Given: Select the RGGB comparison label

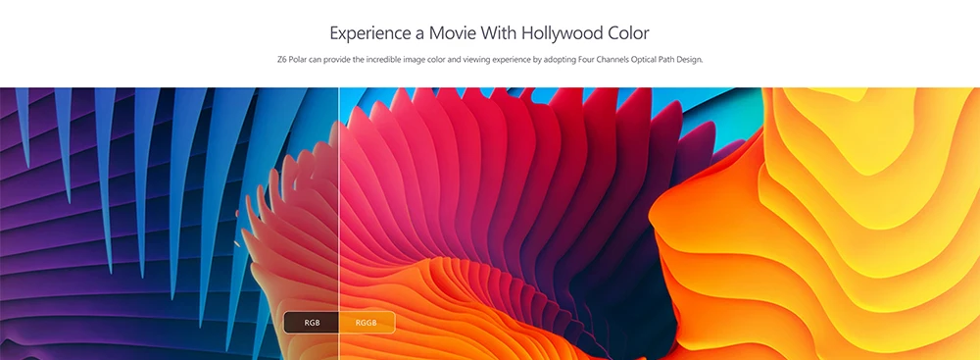Looking at the screenshot, I should (x=367, y=323).
